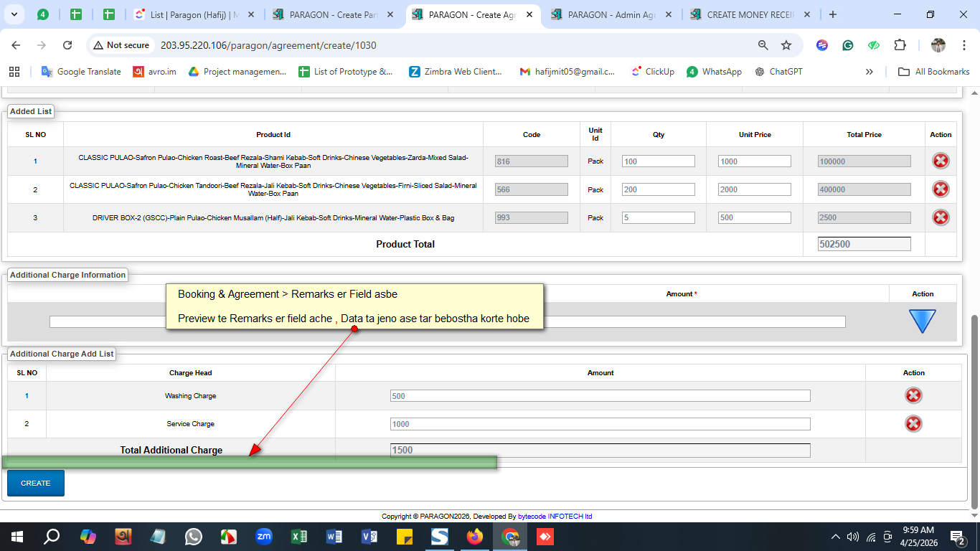Expand the tab search dropdown arrow

[14, 14]
